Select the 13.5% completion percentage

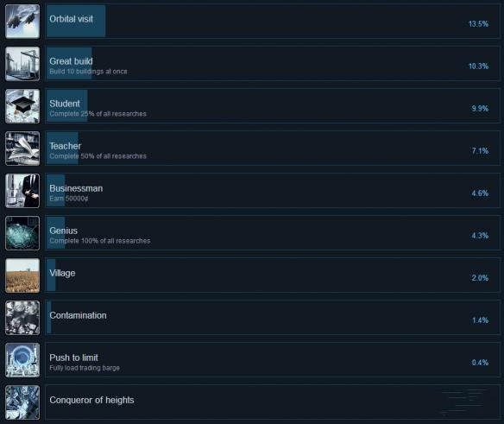click(478, 24)
